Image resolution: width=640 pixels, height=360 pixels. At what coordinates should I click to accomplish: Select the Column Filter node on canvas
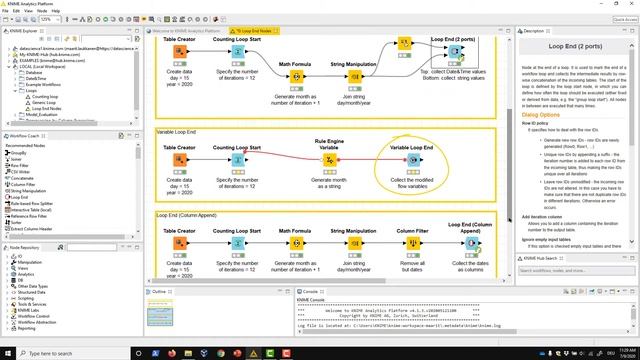(413, 243)
